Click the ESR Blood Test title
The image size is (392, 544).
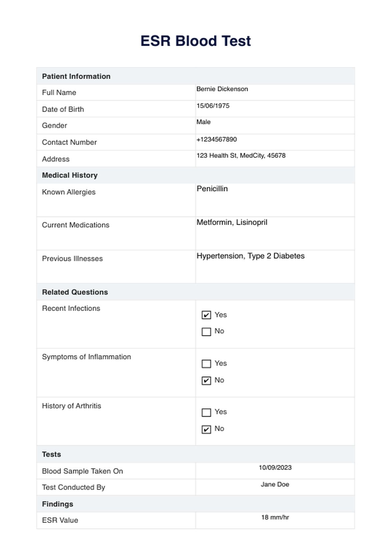(196, 41)
